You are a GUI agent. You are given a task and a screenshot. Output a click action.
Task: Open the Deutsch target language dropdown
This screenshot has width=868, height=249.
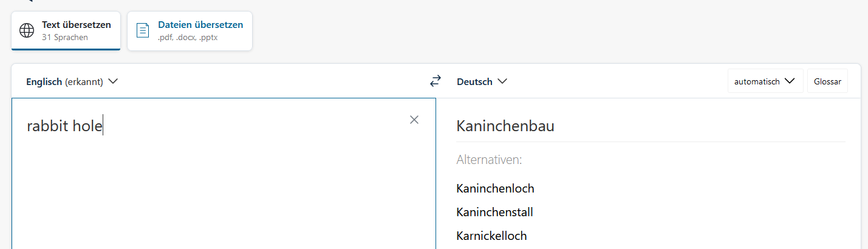(x=482, y=81)
